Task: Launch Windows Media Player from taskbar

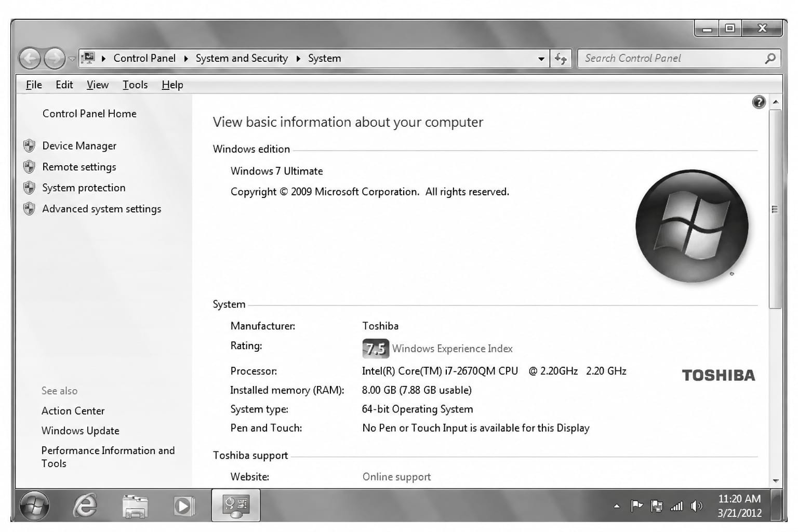Action: [183, 506]
